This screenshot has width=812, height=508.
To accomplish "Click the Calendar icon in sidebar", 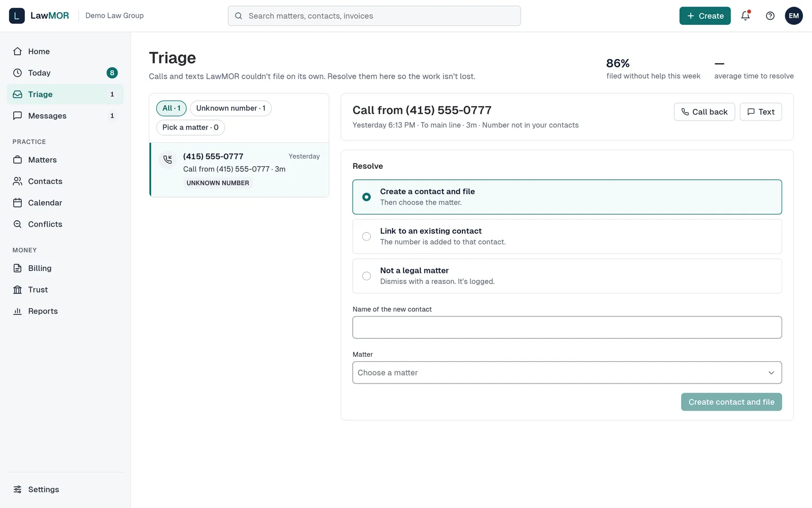I will point(18,203).
